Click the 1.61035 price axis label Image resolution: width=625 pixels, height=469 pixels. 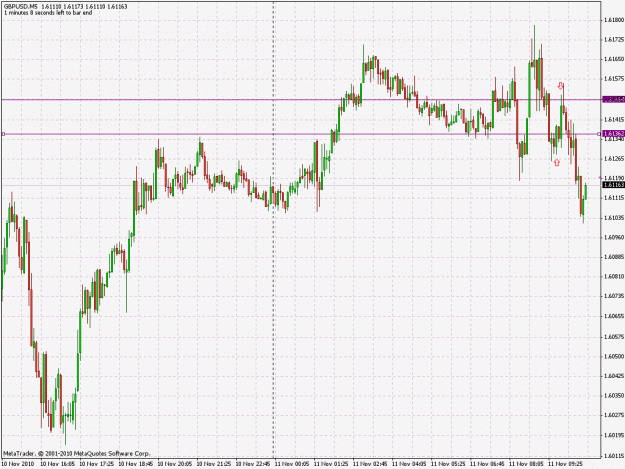coord(614,218)
